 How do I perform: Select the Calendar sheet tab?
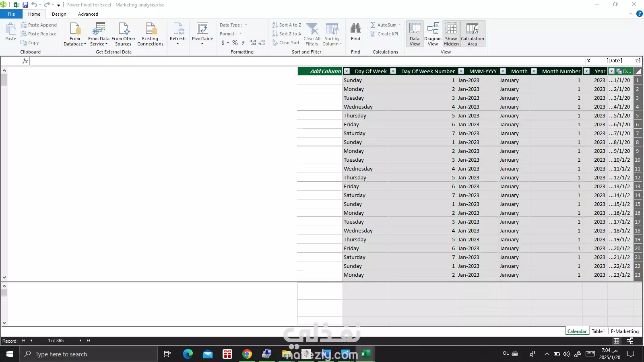(577, 331)
